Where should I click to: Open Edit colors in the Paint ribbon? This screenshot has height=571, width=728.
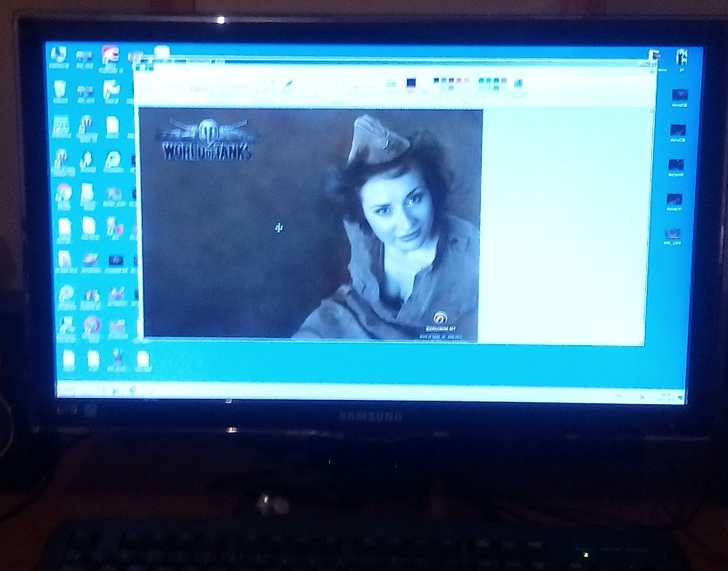pos(518,86)
